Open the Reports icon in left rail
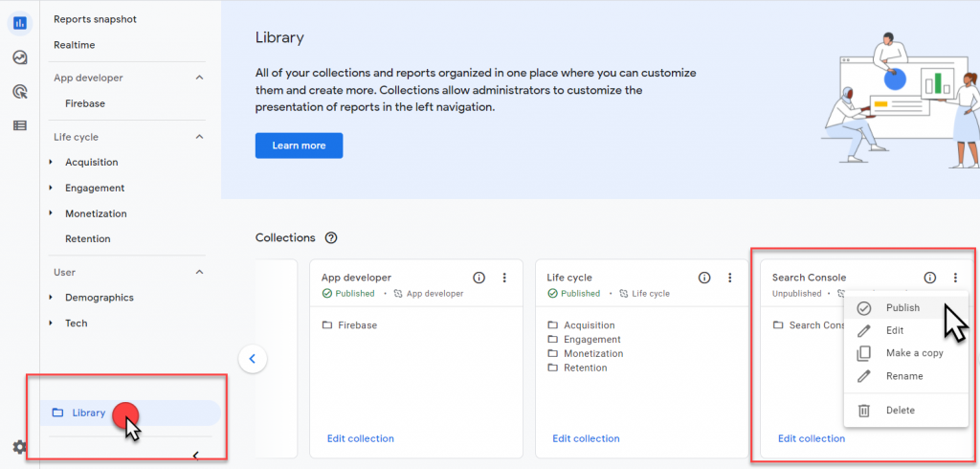Screen dimensions: 980x469 coord(20,23)
